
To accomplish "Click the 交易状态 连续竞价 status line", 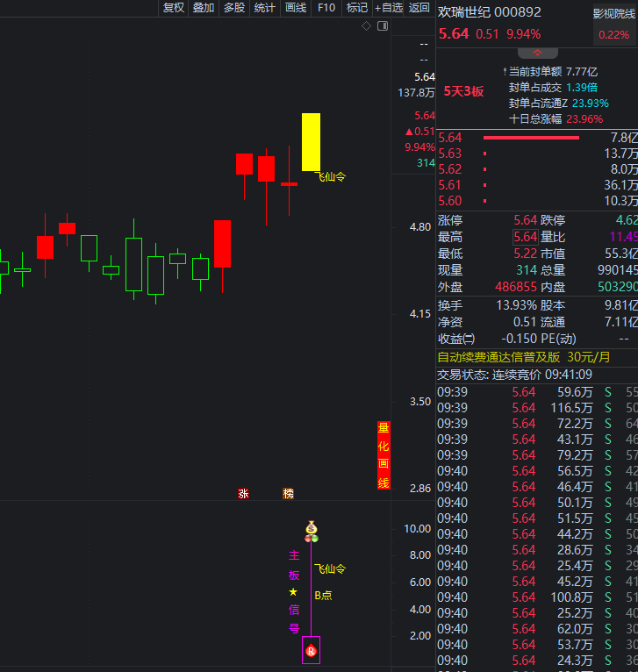I will click(x=514, y=375).
